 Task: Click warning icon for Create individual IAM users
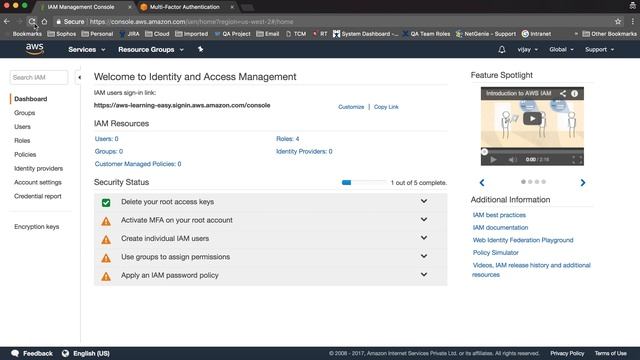tap(106, 240)
